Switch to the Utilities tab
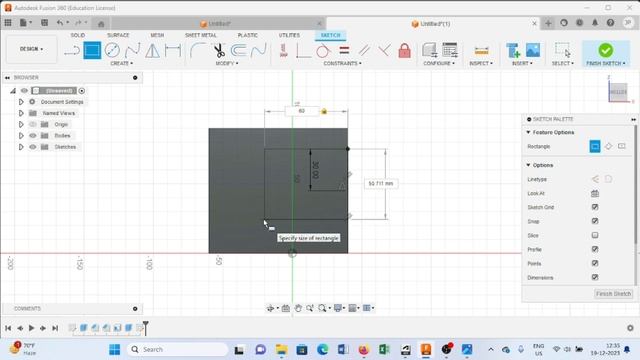 pyautogui.click(x=289, y=36)
